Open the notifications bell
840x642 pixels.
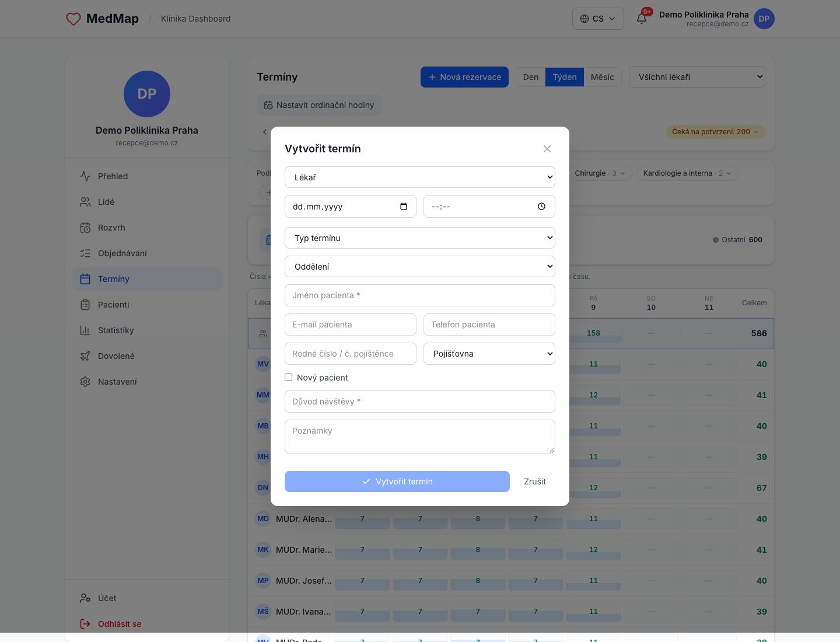pyautogui.click(x=642, y=19)
